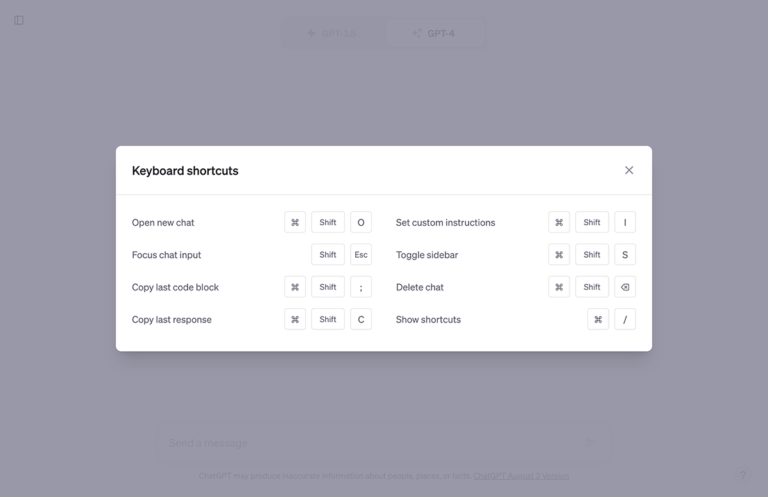This screenshot has width=768, height=497.
Task: Switch to the GPT-3.5 model tab
Action: click(333, 33)
